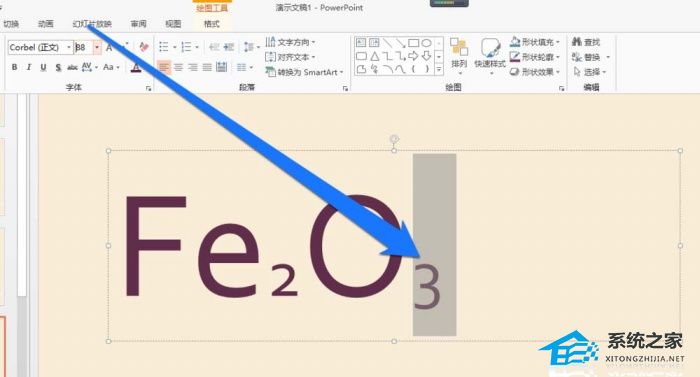Open the Corbel font name dropdown
Image resolution: width=700 pixels, height=377 pixels.
[x=40, y=47]
